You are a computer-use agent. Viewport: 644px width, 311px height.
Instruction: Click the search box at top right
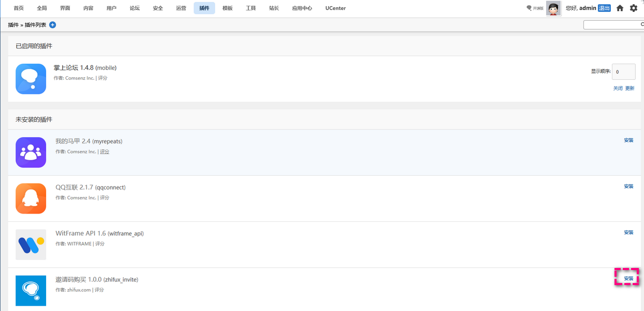(x=613, y=25)
